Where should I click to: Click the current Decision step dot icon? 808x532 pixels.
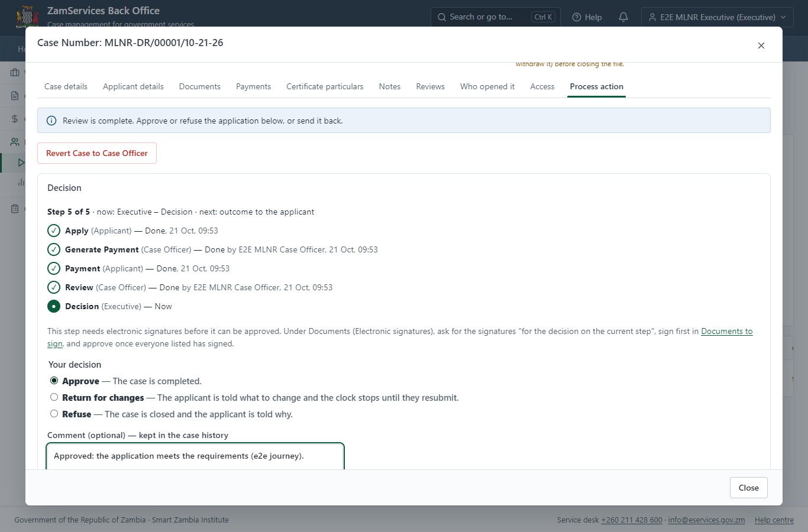click(x=54, y=306)
